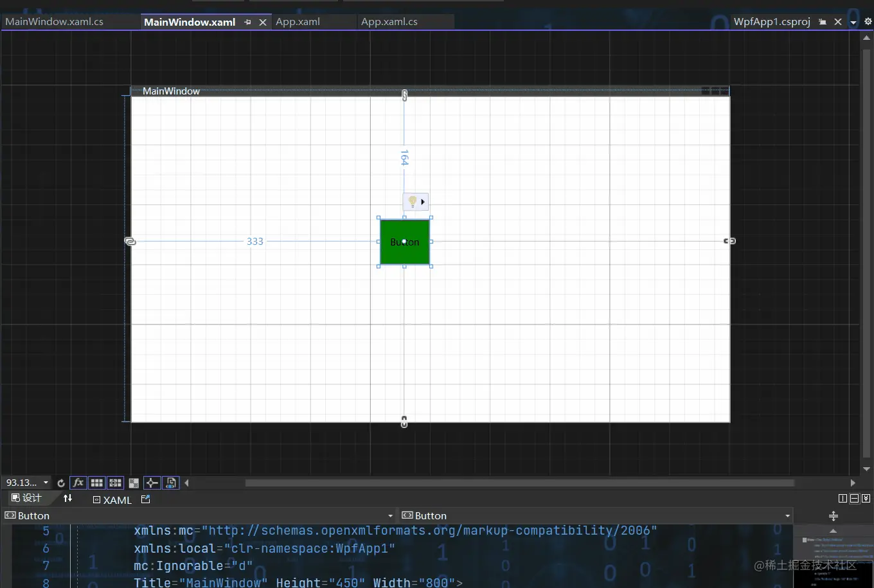Swap the design and XAML panes
The image size is (874, 588).
(x=67, y=499)
